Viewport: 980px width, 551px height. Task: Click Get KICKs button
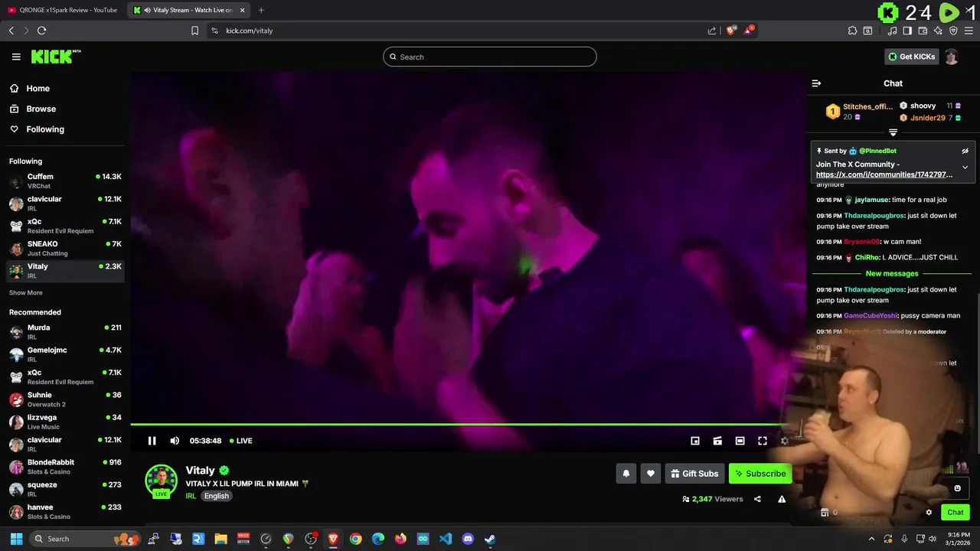pyautogui.click(x=911, y=57)
